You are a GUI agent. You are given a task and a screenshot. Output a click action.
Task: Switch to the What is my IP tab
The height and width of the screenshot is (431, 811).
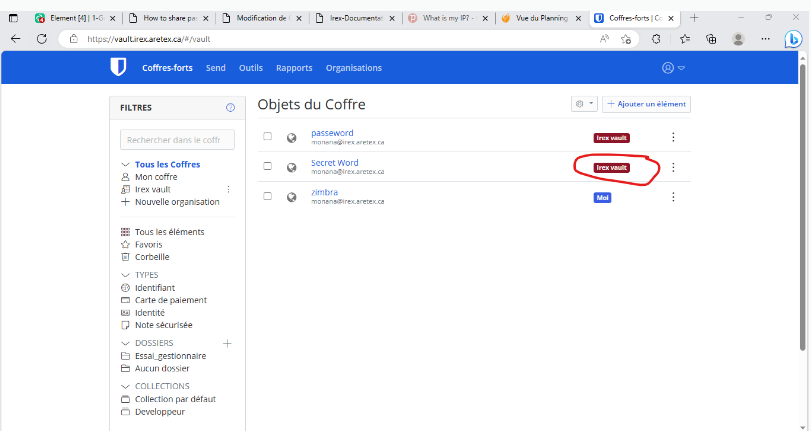[448, 18]
